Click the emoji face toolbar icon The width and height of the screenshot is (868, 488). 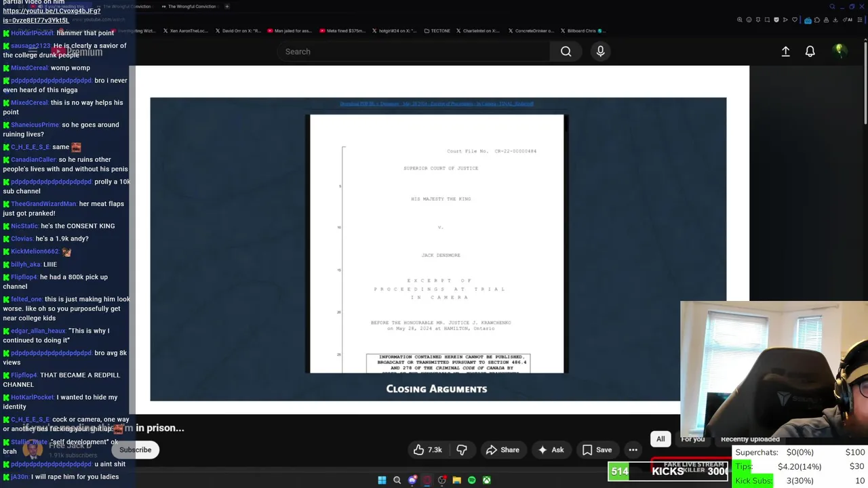749,20
